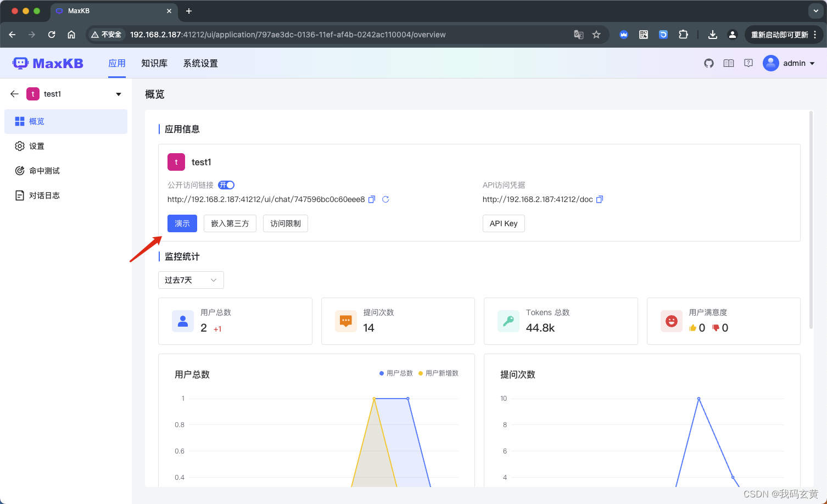
Task: Open the 应用 top tab
Action: click(117, 63)
